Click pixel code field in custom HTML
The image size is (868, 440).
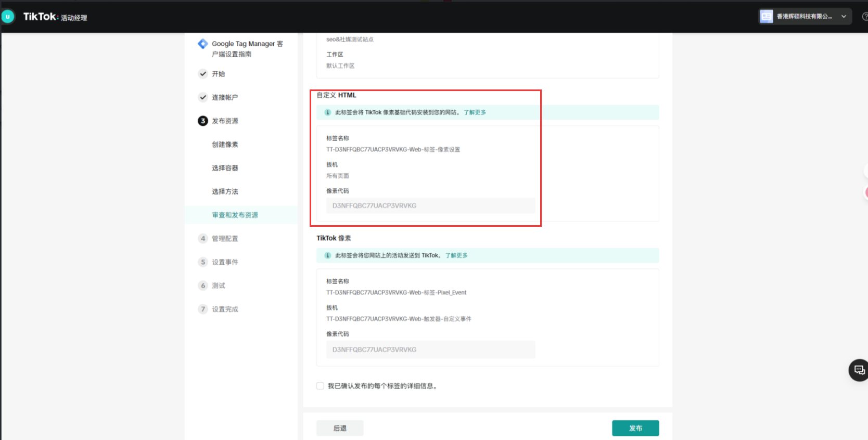[430, 205]
